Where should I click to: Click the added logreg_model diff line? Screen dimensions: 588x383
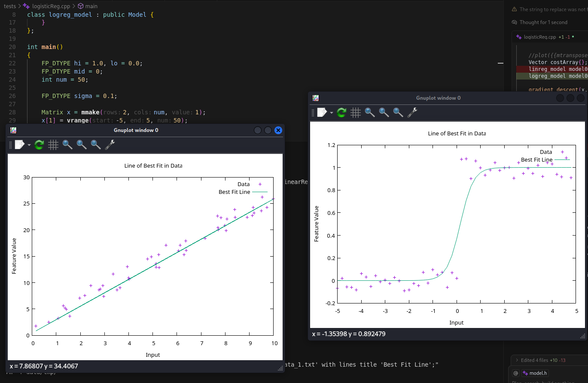(x=552, y=76)
